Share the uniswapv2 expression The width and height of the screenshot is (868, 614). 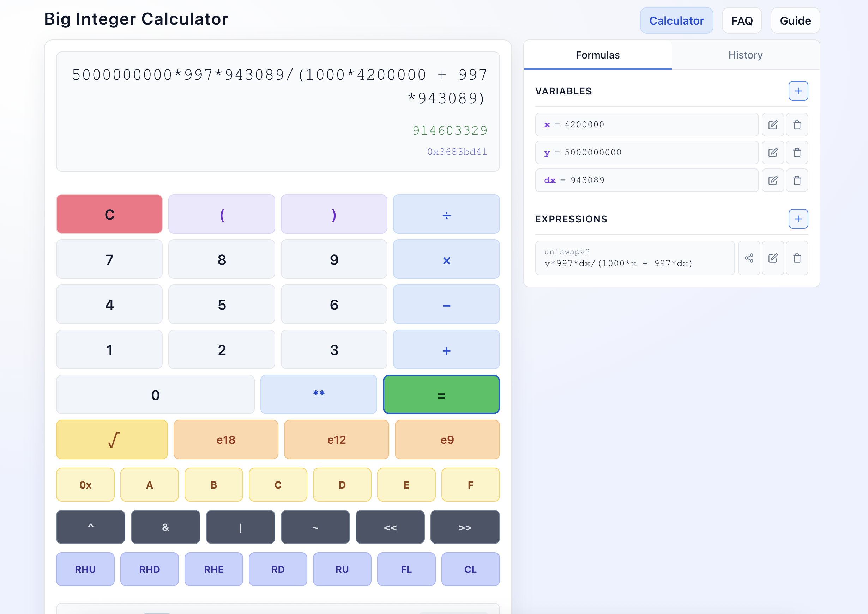click(748, 258)
